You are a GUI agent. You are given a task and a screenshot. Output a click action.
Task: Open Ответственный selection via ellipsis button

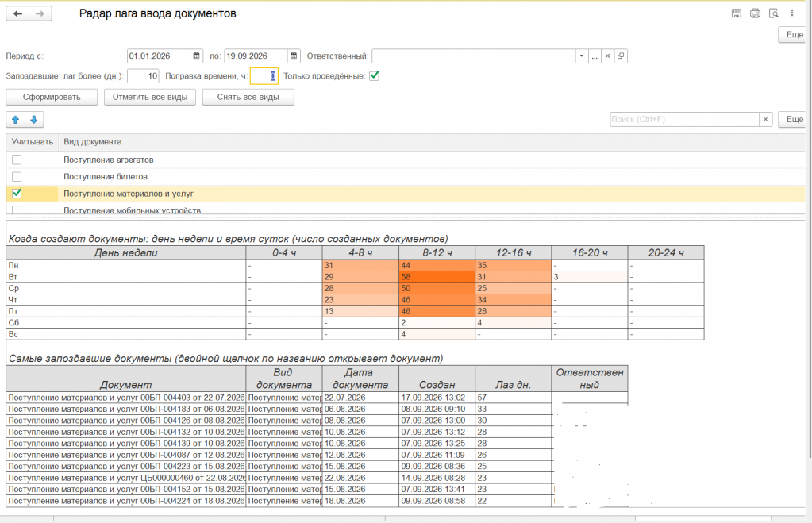595,56
